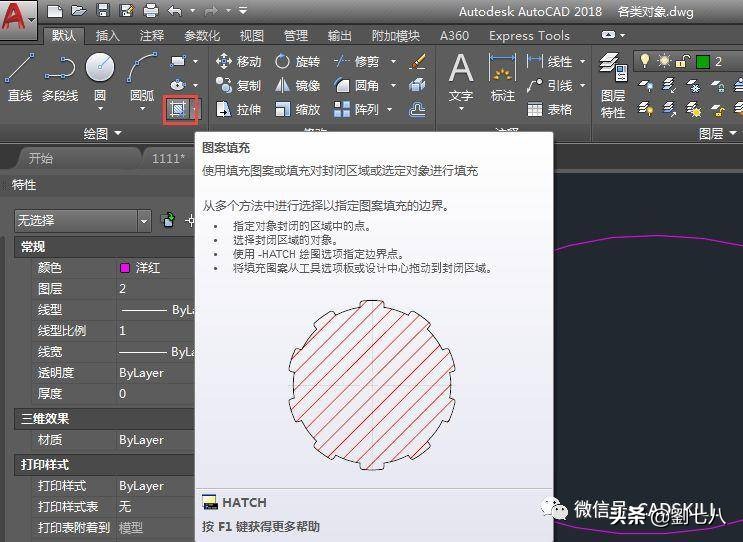
Task: Open the 修剪 dropdown arrow
Action: (393, 61)
